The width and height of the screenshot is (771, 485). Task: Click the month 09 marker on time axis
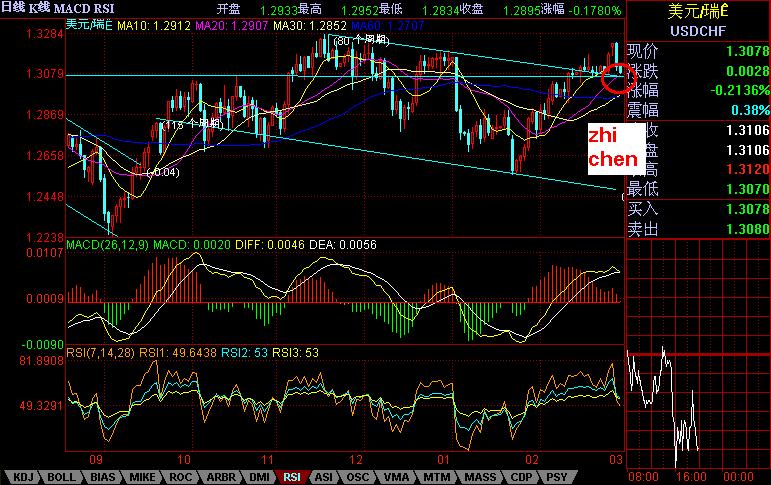(x=96, y=460)
